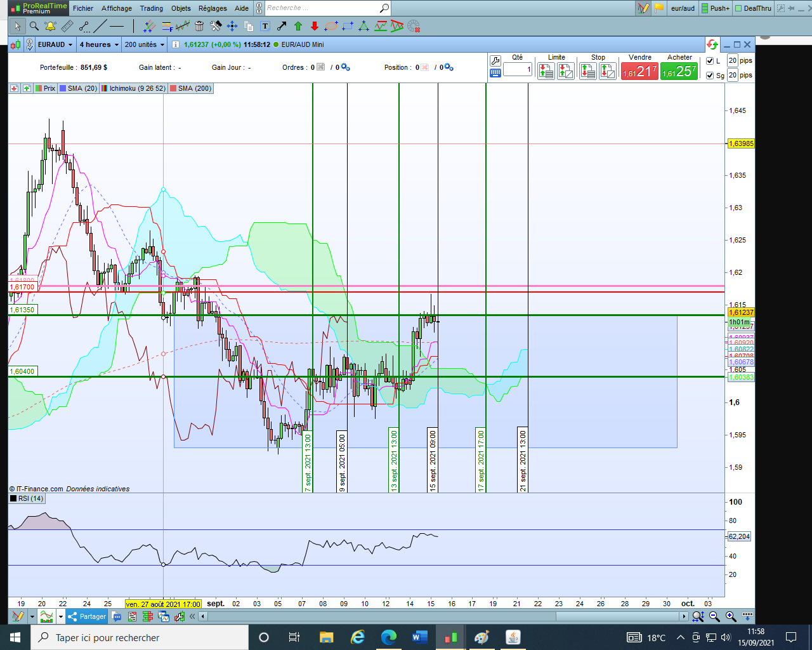
Task: Open the Réglages menu
Action: click(x=213, y=8)
